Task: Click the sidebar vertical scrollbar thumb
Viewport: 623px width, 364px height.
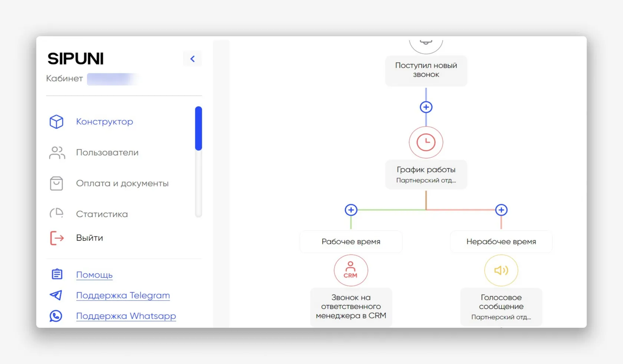Action: pos(198,128)
